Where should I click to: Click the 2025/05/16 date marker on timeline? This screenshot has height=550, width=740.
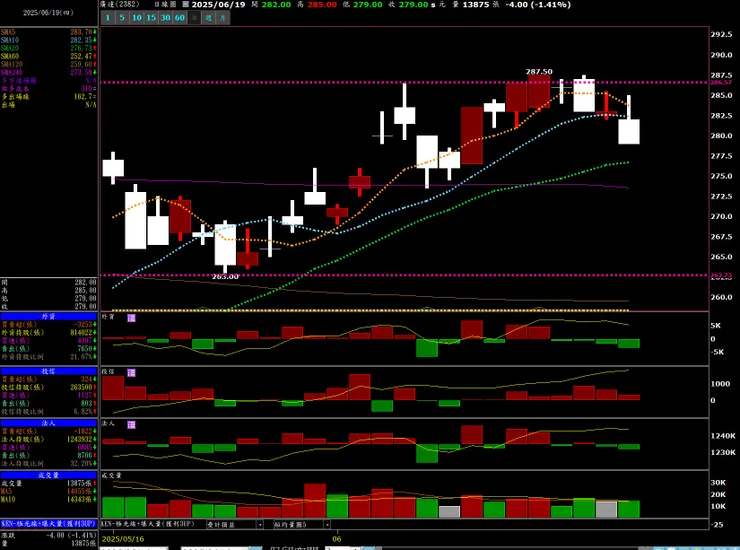point(123,539)
